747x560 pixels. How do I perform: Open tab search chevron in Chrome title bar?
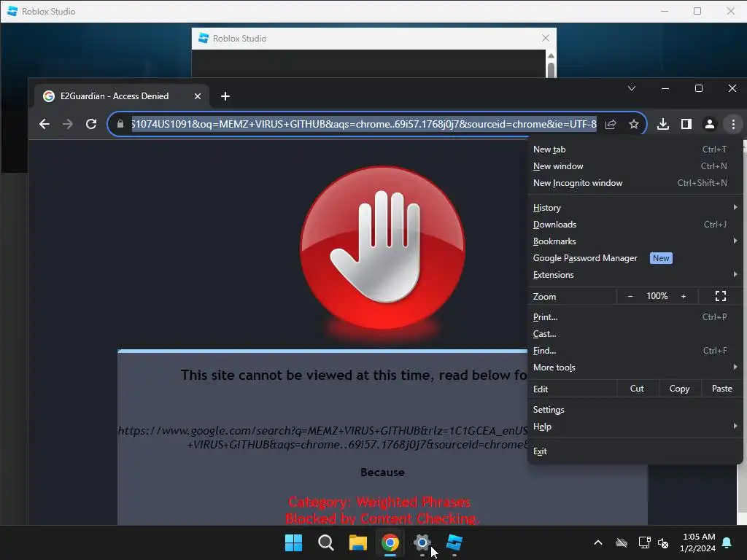coord(632,88)
